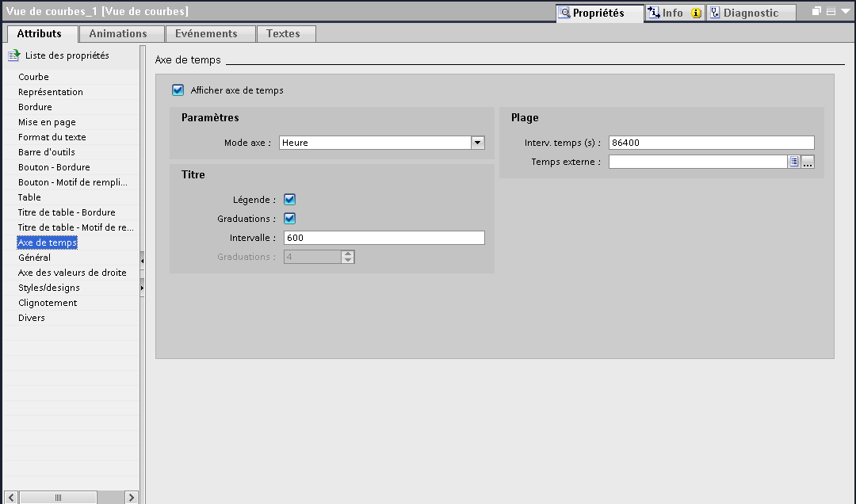Click the float window icon in header

(816, 12)
